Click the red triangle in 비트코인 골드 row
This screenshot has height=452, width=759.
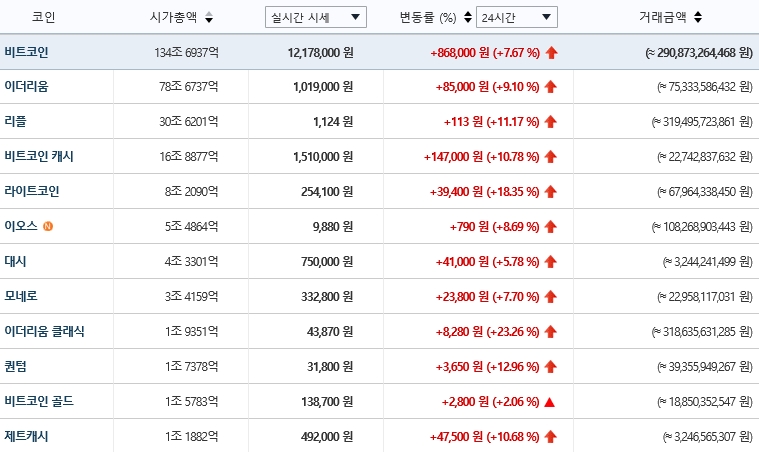[x=549, y=402]
